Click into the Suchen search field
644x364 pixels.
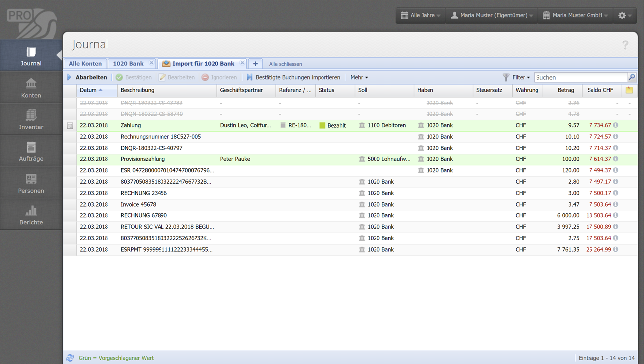(580, 77)
